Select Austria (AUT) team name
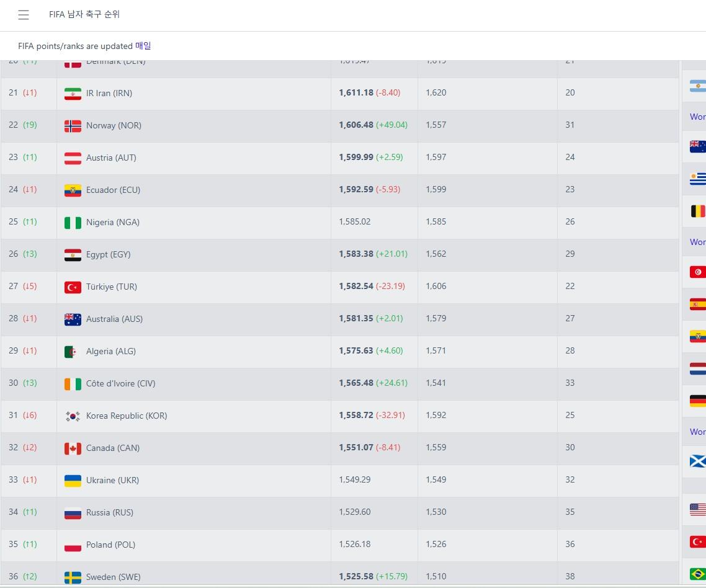 [x=111, y=158]
